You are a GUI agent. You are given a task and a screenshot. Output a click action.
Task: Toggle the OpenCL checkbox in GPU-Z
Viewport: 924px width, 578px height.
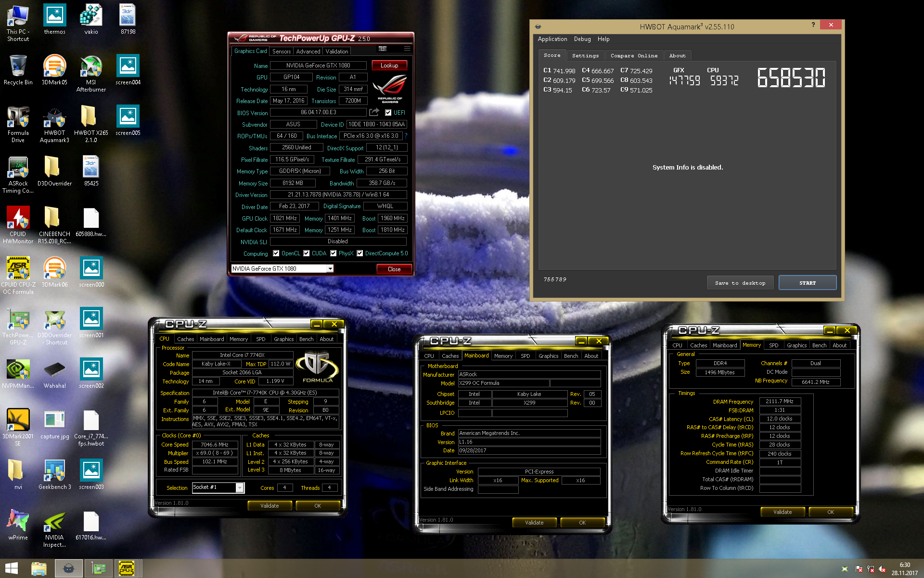(276, 253)
